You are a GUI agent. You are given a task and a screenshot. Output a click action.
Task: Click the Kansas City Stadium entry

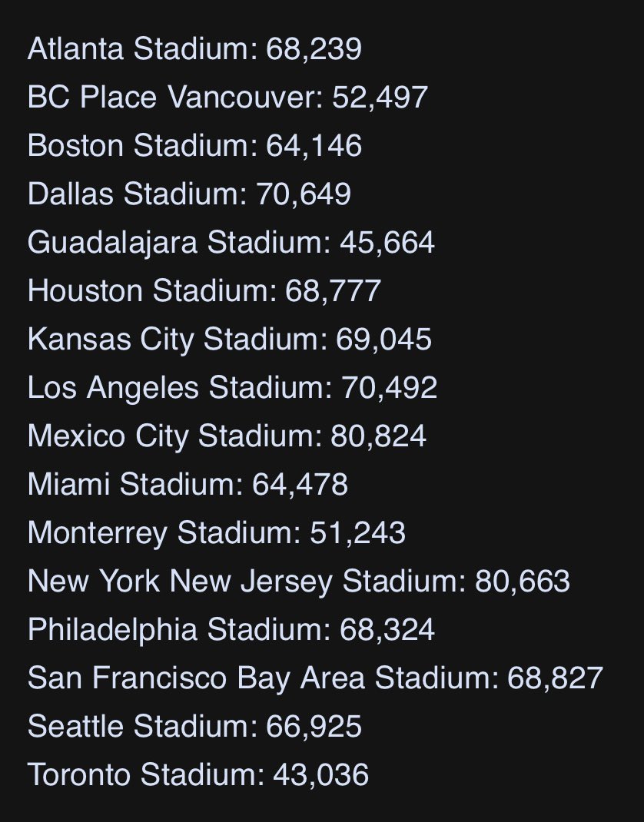point(230,340)
